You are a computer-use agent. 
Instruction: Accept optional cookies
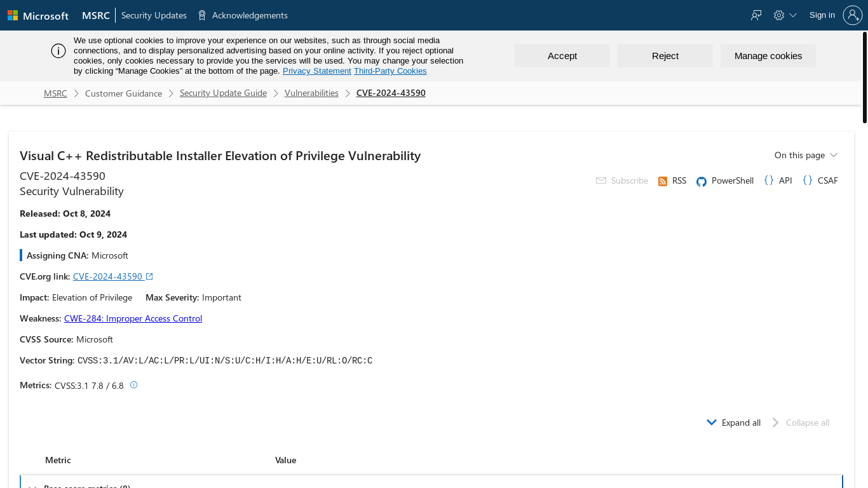tap(562, 56)
